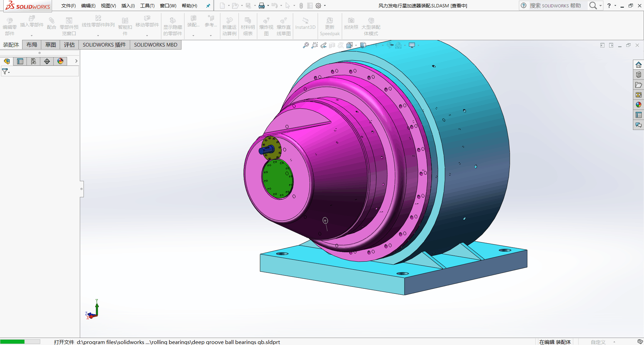Open the Print dropdown arrow

pos(268,6)
